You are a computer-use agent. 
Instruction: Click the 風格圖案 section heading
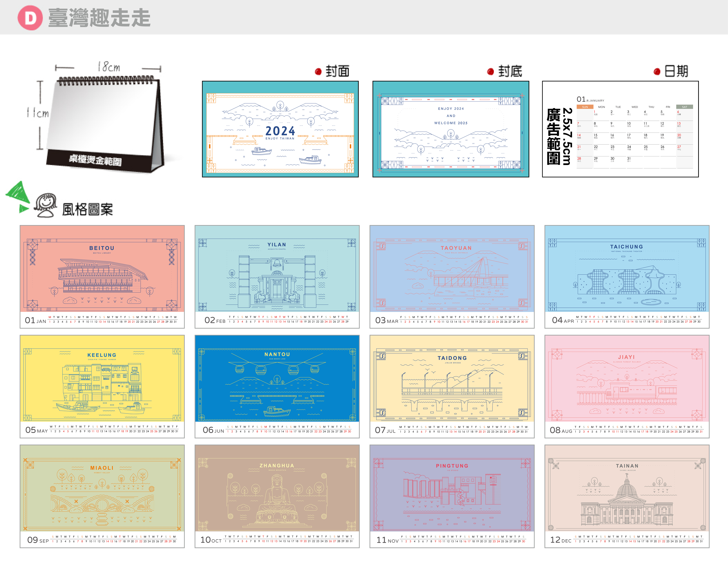tap(87, 209)
